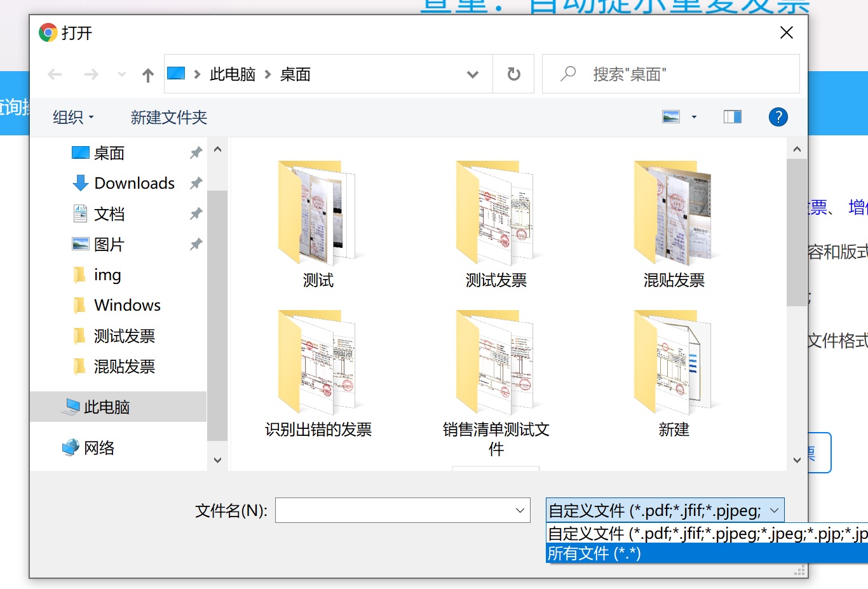868x589 pixels.
Task: Click the refresh icon beside address bar
Action: tap(513, 74)
